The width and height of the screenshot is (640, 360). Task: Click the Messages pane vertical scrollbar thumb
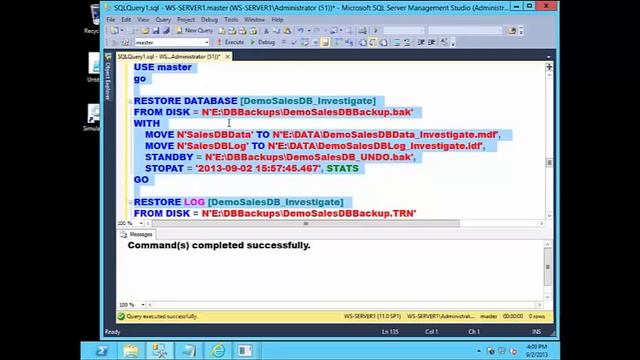[x=548, y=267]
